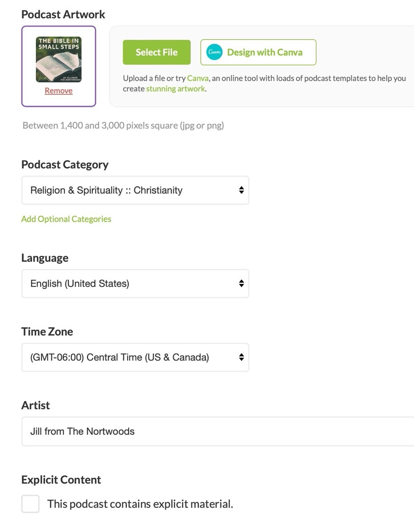Remove the current podcast artwork

(x=59, y=91)
